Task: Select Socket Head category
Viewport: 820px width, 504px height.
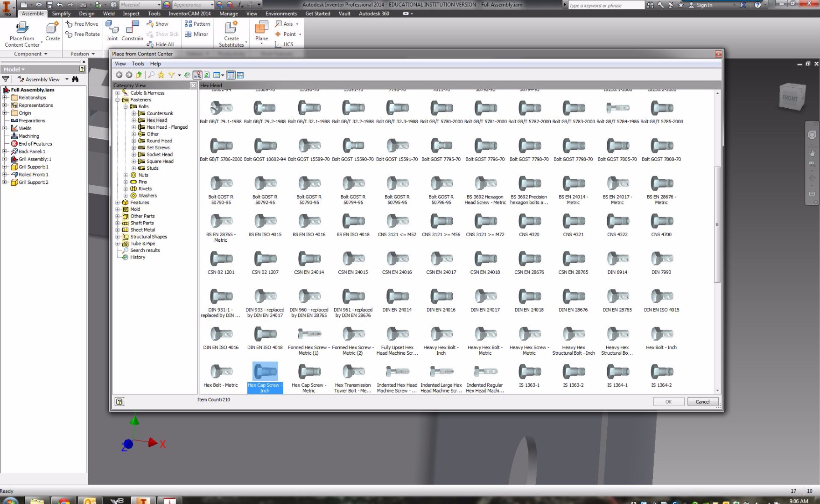Action: coord(160,154)
